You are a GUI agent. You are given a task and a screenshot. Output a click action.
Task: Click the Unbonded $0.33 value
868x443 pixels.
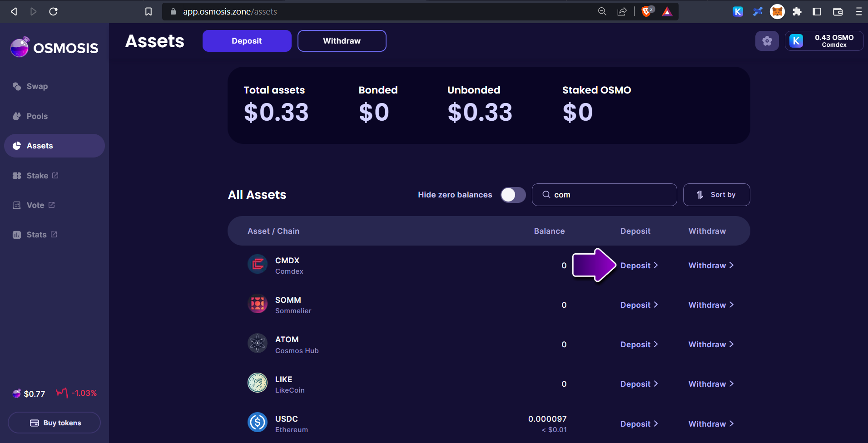(480, 113)
